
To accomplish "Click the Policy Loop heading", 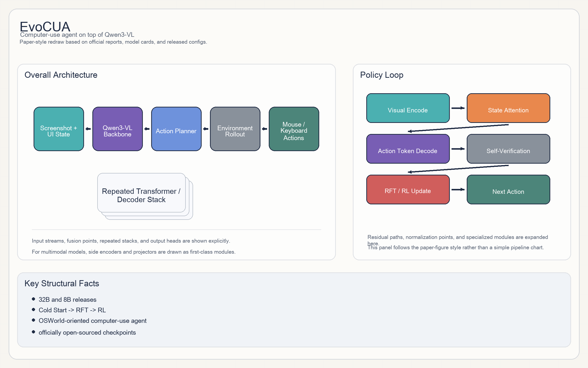I will pos(382,75).
